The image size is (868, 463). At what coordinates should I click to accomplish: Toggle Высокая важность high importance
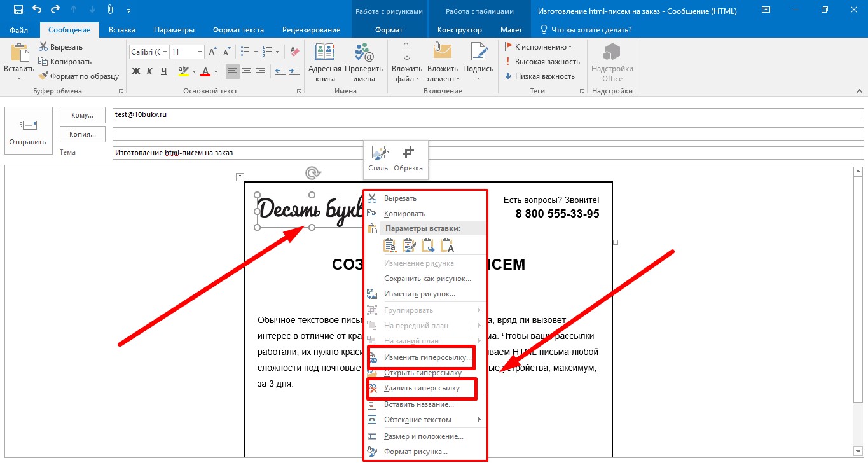[x=542, y=62]
